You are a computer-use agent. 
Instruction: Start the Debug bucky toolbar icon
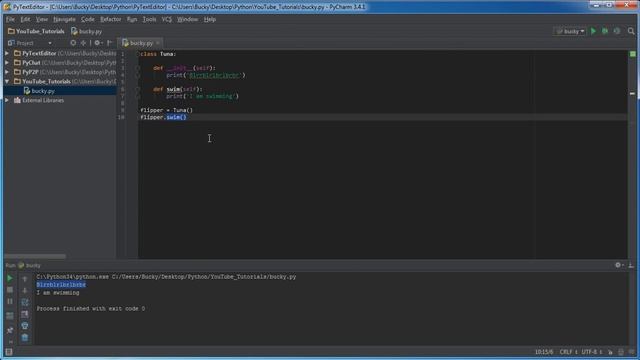click(605, 31)
